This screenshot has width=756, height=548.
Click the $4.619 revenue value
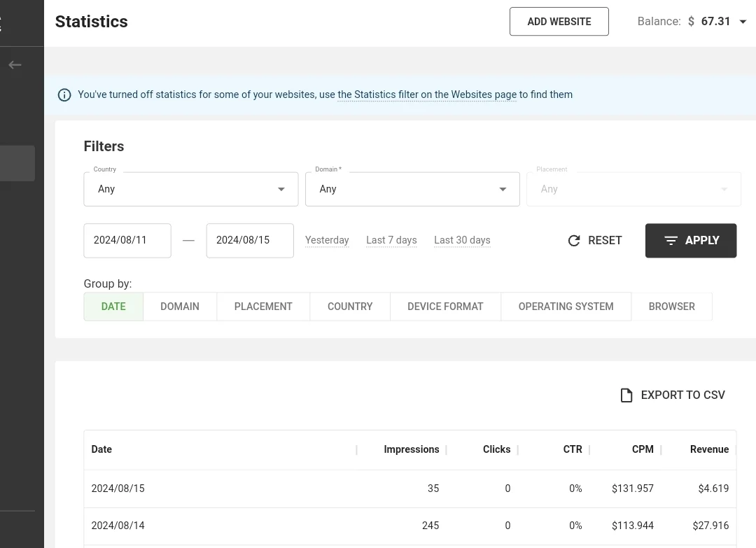coord(713,489)
